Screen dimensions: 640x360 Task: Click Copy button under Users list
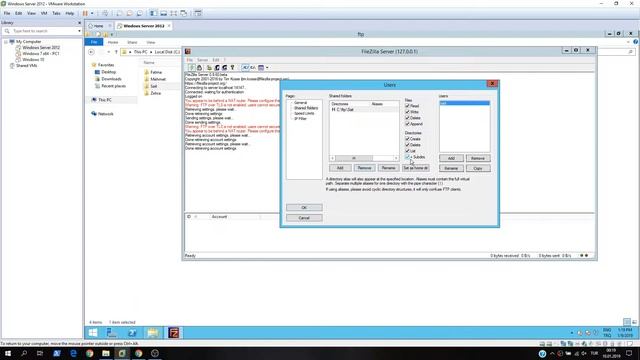(x=478, y=169)
